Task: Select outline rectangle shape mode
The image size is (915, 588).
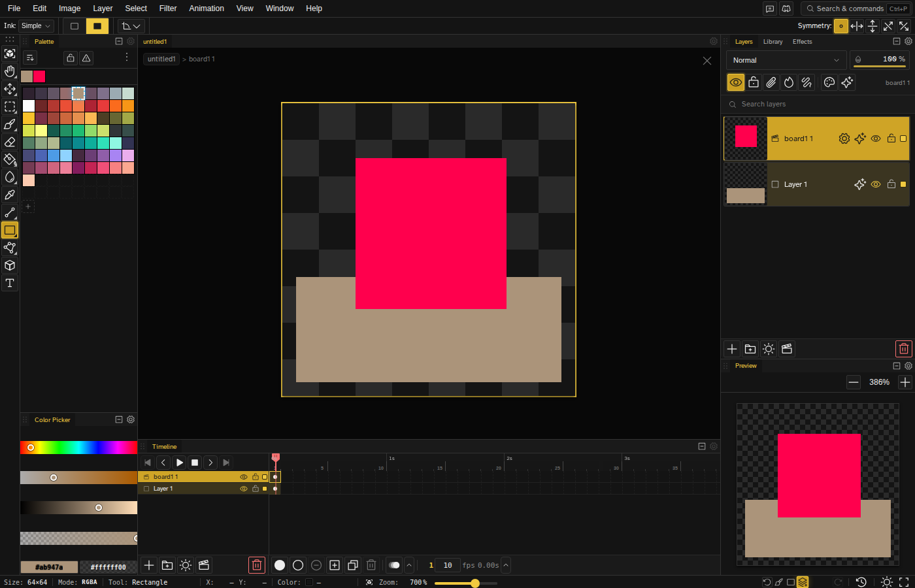Action: point(75,26)
